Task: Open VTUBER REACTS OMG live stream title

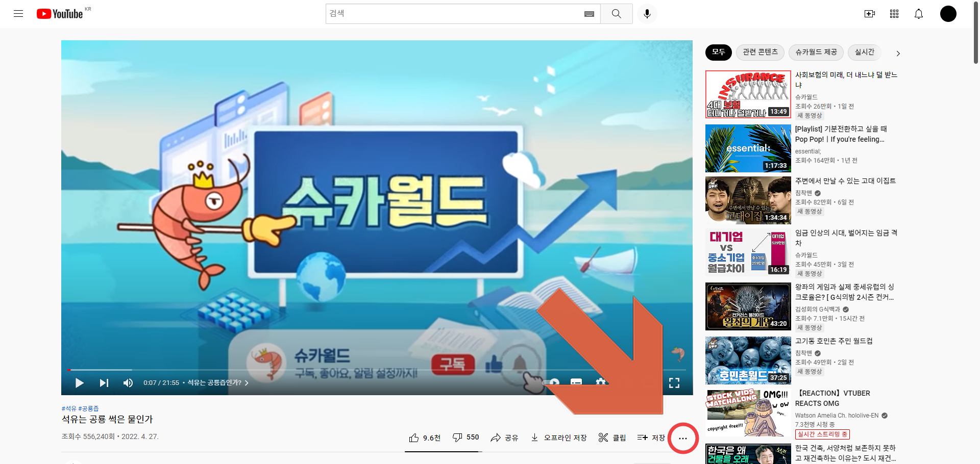Action: (x=832, y=398)
